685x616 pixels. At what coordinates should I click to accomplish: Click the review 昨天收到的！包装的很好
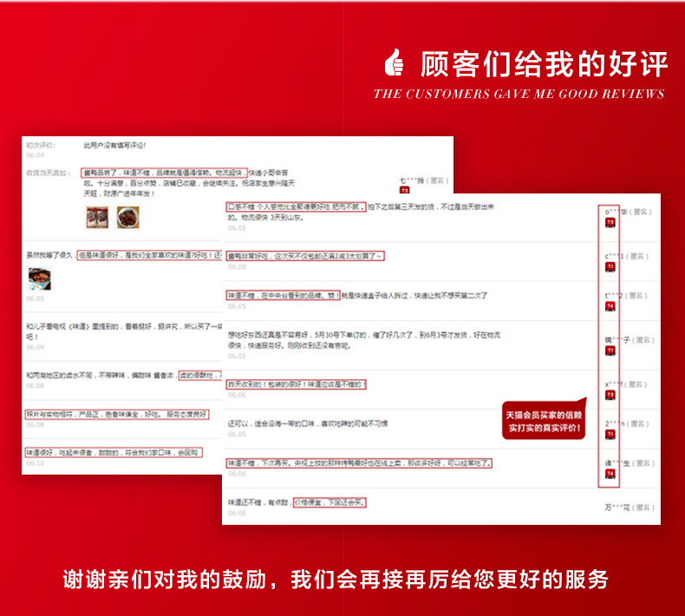[x=297, y=384]
